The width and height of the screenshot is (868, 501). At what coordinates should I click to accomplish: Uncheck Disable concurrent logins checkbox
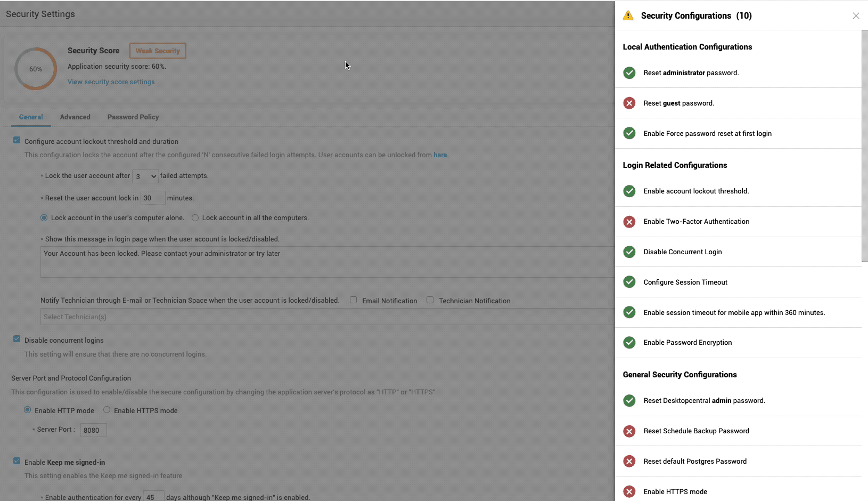(17, 340)
